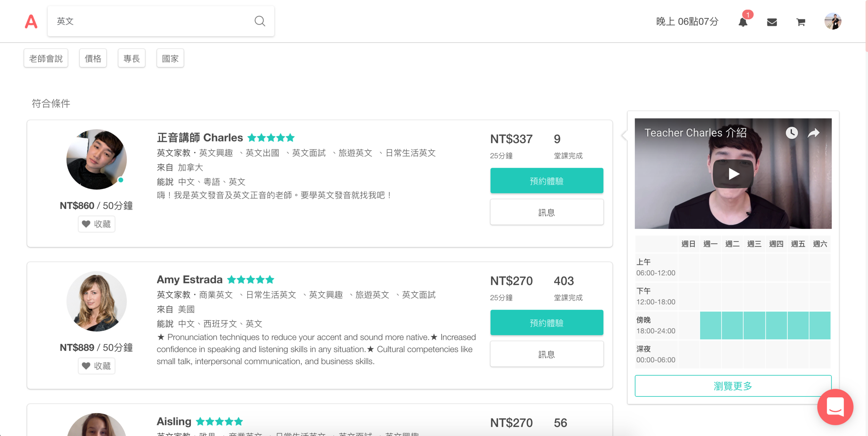The image size is (868, 436).
Task: Click the teacher name 正音講師 Charles
Action: coord(200,137)
